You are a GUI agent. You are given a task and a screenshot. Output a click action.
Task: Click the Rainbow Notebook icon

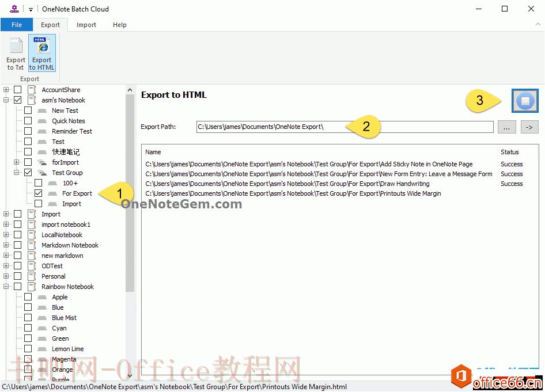(x=32, y=287)
